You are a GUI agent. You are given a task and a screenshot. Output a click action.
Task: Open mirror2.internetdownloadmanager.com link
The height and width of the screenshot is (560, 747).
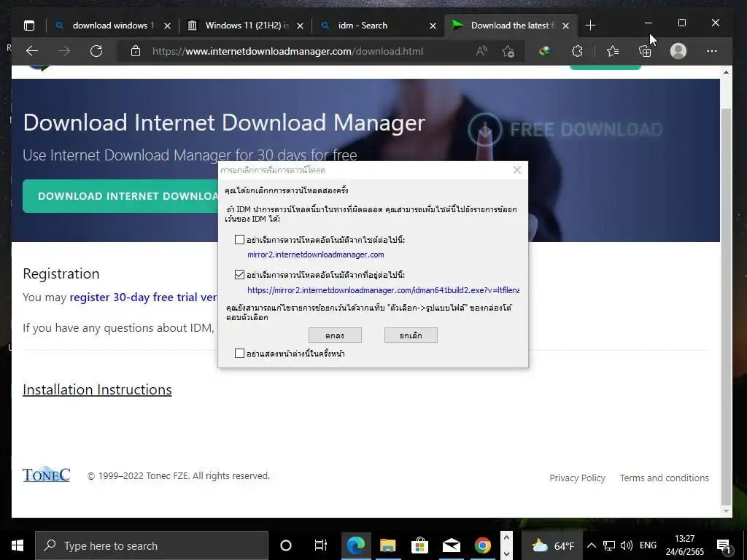tap(315, 254)
